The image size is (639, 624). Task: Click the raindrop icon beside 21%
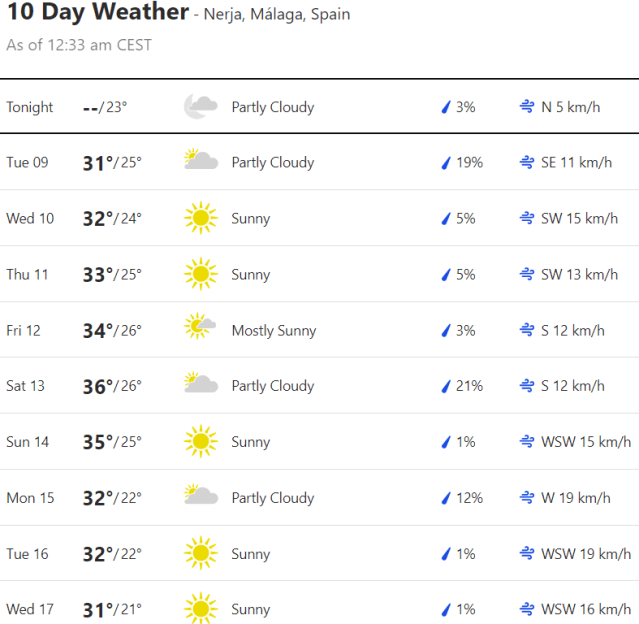[446, 386]
